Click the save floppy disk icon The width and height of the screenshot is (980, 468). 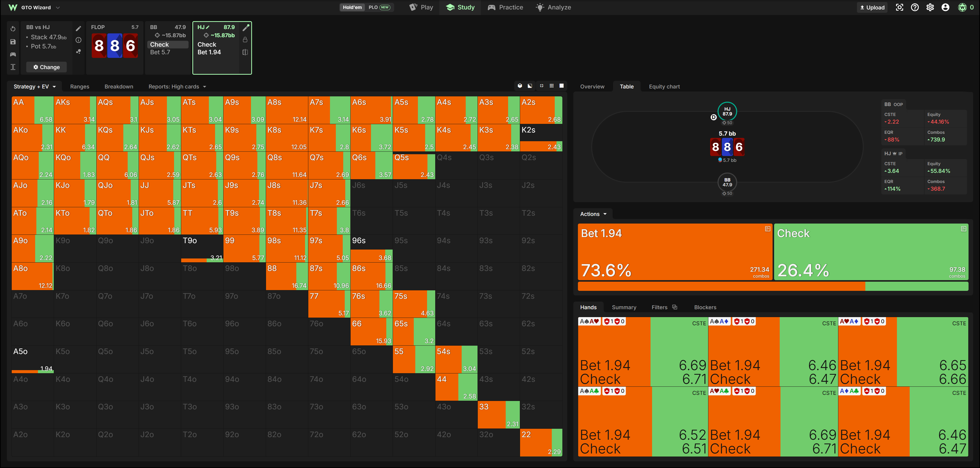(13, 42)
